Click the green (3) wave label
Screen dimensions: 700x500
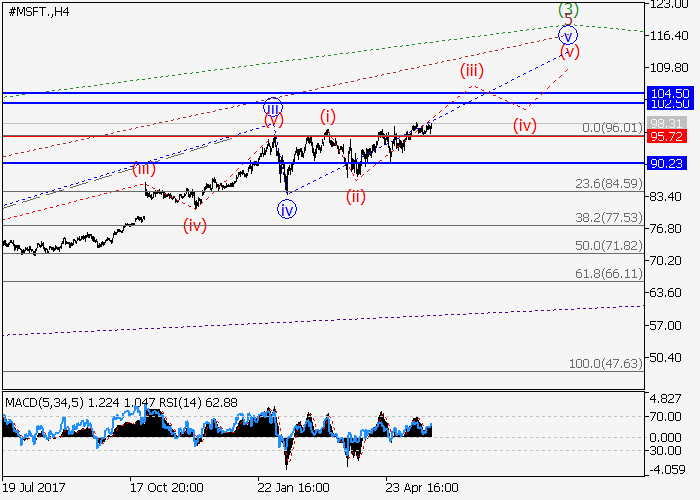click(x=568, y=8)
